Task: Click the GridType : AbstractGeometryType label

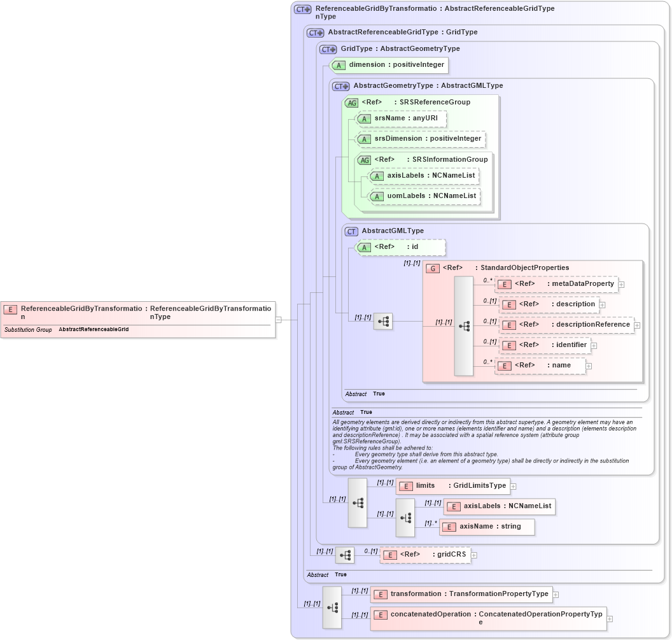Action: (400, 49)
